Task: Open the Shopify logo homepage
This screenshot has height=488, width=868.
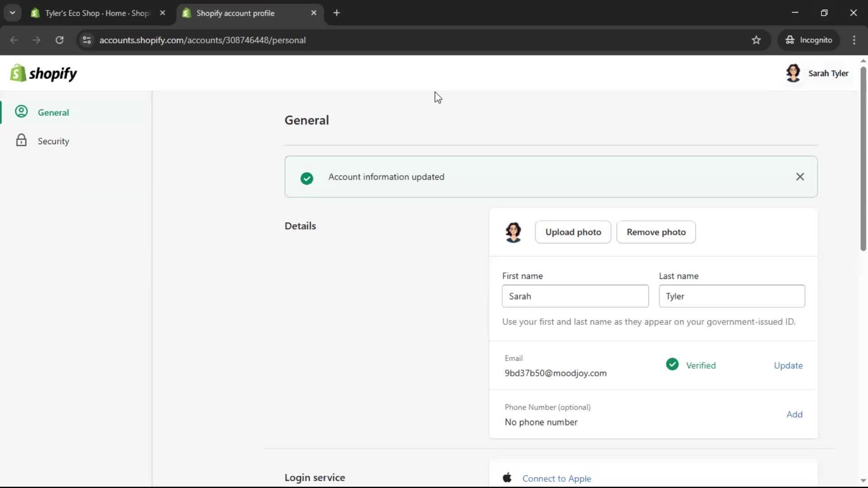Action: [x=43, y=73]
